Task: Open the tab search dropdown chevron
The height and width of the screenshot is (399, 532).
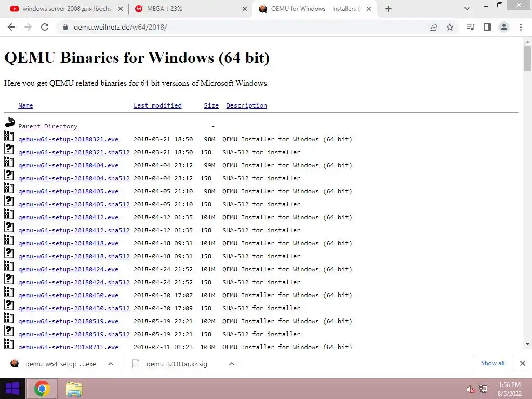Action: 467,9
